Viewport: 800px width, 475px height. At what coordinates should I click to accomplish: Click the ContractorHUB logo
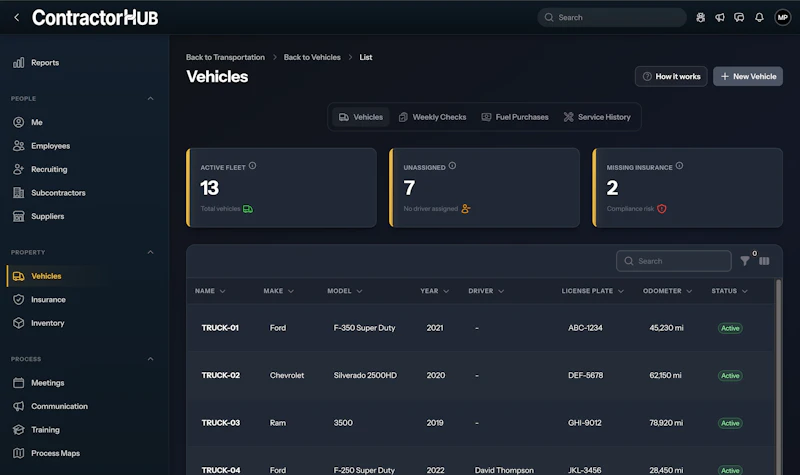point(95,18)
